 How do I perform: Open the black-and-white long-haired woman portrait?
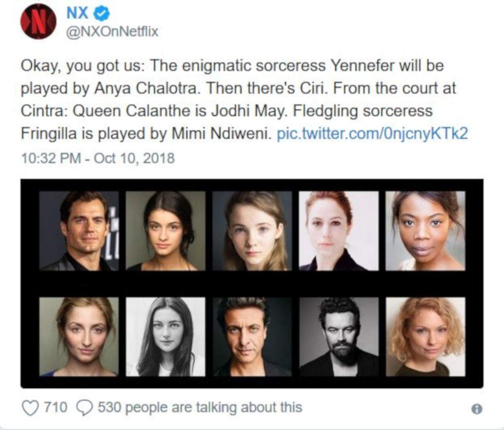coord(165,337)
